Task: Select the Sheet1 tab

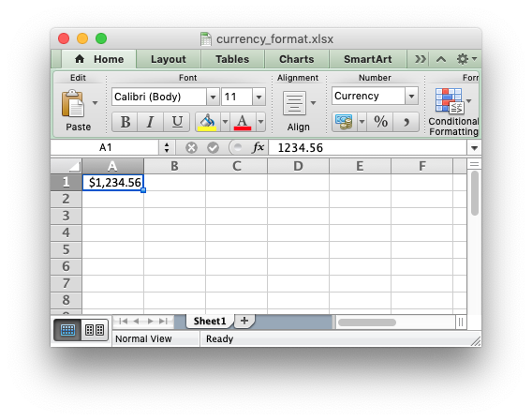Action: (210, 321)
